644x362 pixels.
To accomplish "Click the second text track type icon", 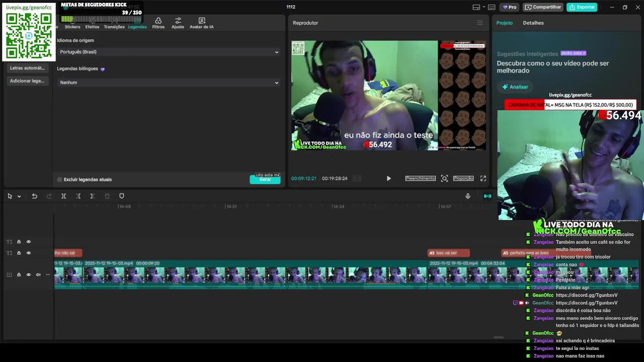I will (9, 253).
